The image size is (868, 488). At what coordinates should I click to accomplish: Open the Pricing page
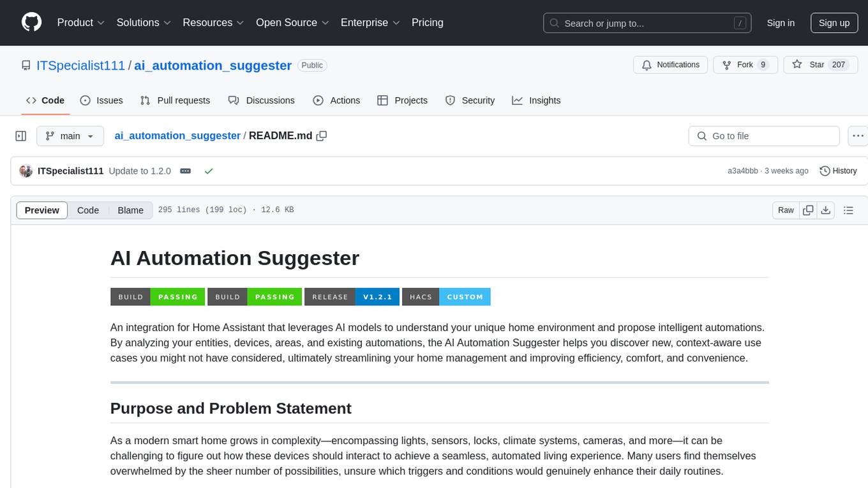click(428, 22)
